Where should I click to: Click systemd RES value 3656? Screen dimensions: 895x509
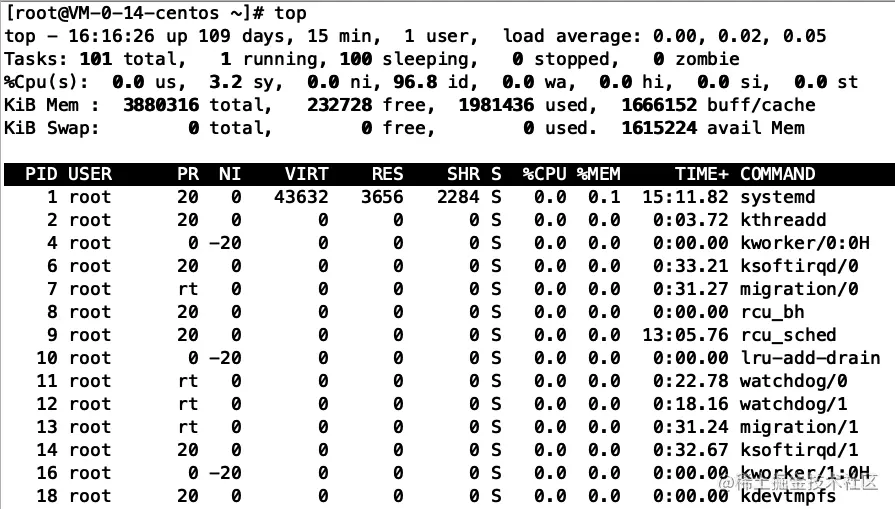pos(382,197)
